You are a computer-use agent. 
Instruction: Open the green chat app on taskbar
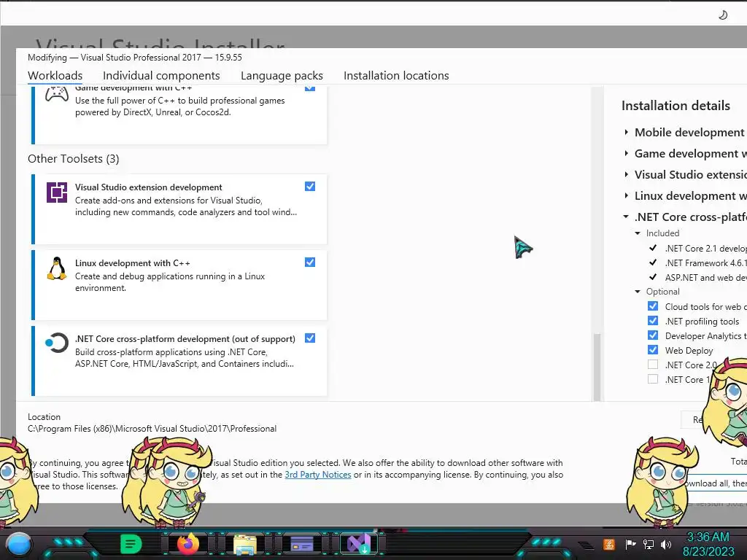(131, 544)
